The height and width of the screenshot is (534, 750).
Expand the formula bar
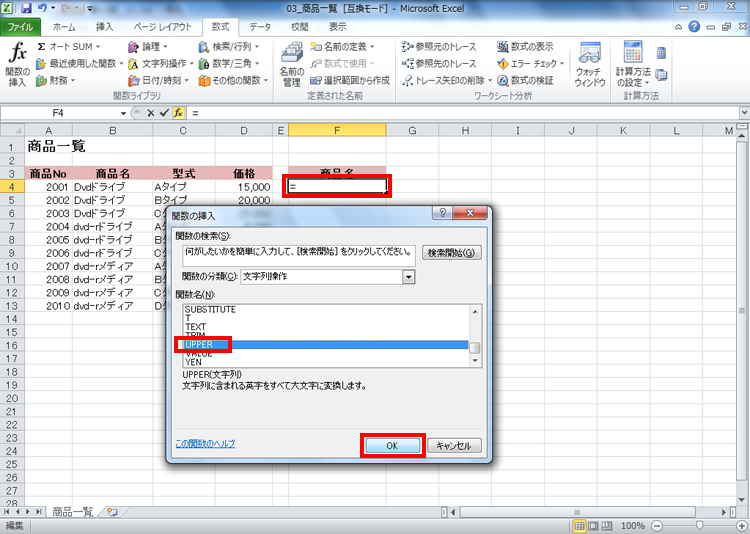744,113
